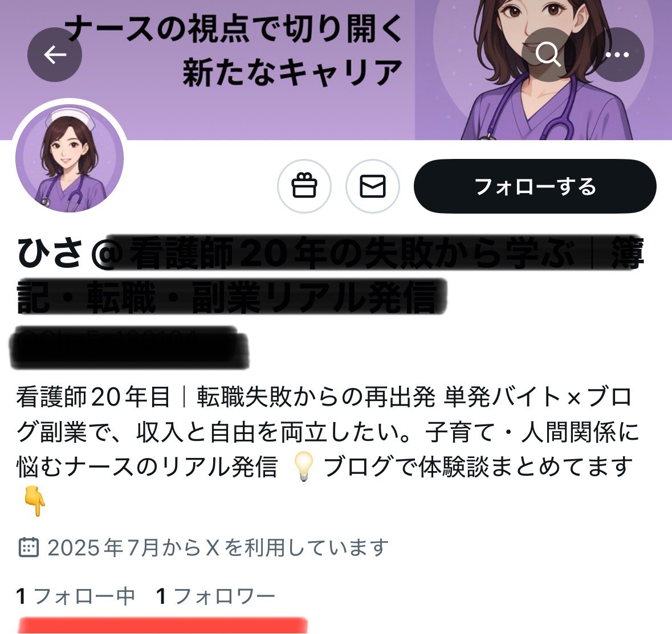
Task: Open the 1 フォロワー list
Action: coord(215,596)
